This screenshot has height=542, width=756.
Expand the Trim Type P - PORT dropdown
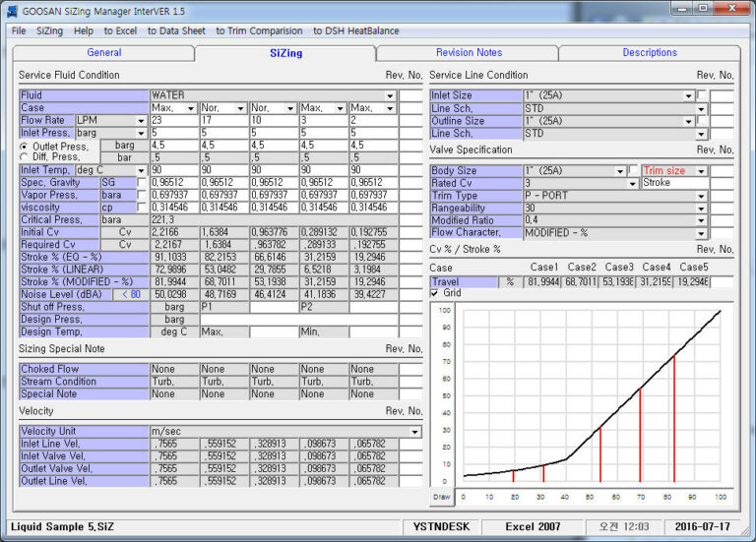(x=702, y=196)
